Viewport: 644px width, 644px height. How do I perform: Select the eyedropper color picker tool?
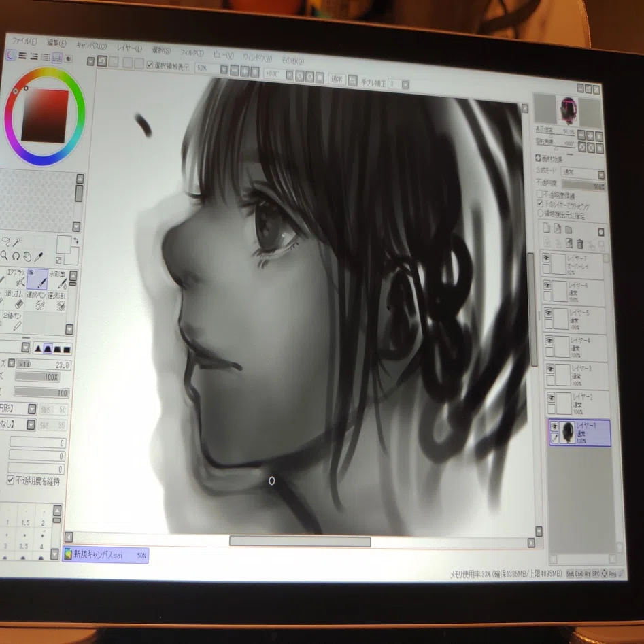tap(39, 257)
